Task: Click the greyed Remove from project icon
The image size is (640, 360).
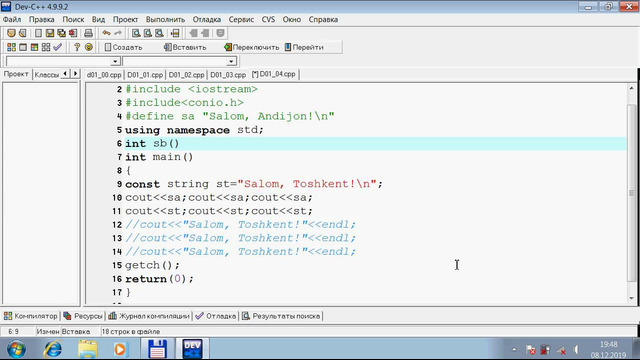Action: pos(205,33)
